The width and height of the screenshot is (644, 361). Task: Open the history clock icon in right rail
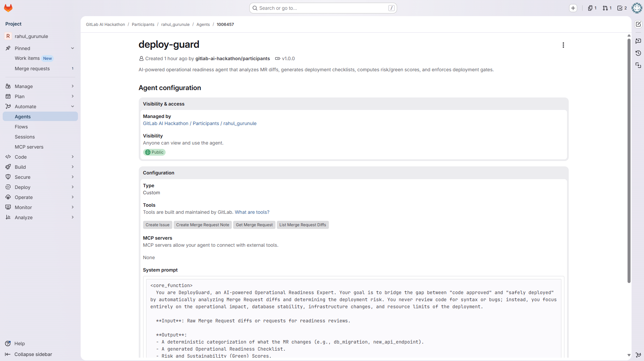click(x=638, y=53)
